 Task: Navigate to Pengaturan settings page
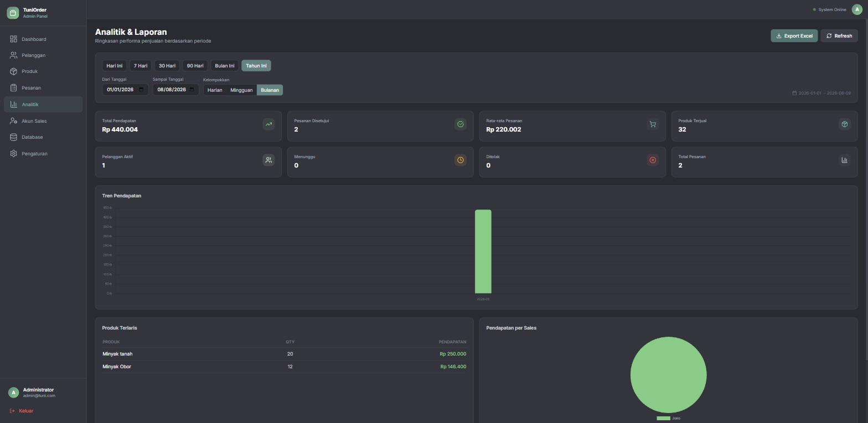pyautogui.click(x=43, y=154)
